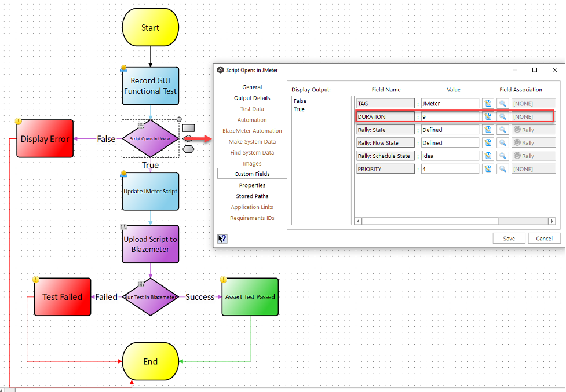
Task: Click the warning badge on Display Error block
Action: (x=18, y=122)
